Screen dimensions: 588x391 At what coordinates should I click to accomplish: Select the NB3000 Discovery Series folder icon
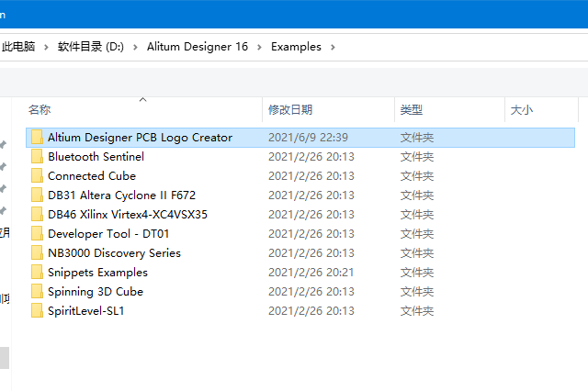click(x=37, y=253)
